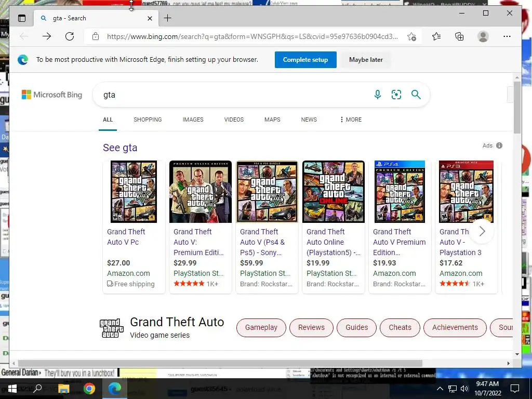Open a new tab with plus button
532x399 pixels.
tap(168, 18)
